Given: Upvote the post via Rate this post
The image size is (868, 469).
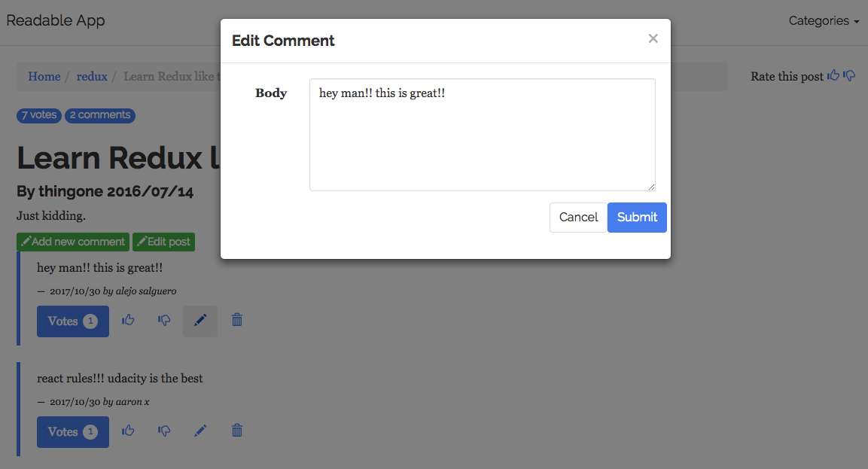Looking at the screenshot, I should [x=833, y=75].
